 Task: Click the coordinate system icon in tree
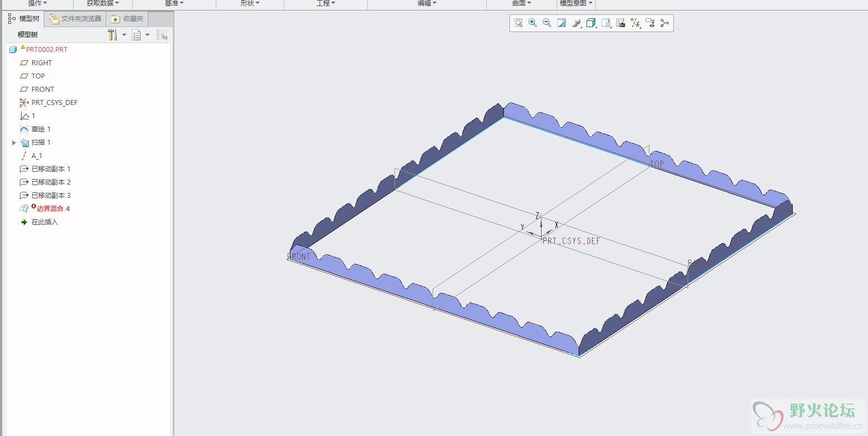24,102
